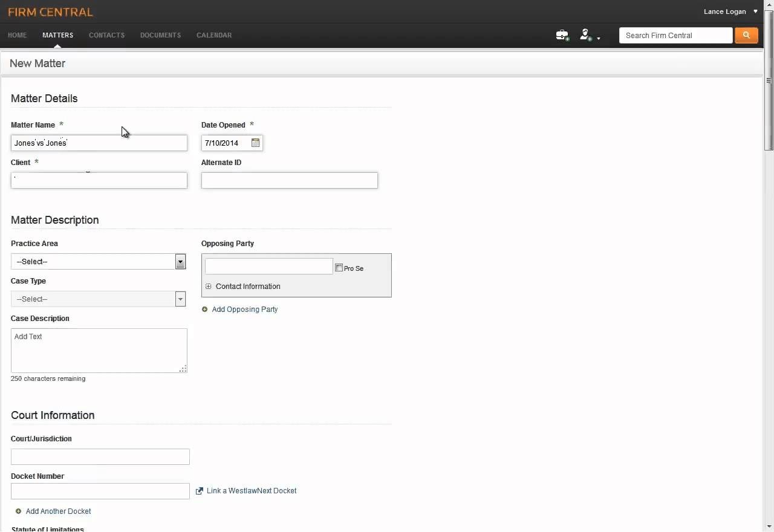Screen dimensions: 774x532
Task: Open the Practice Area dropdown
Action: click(180, 262)
